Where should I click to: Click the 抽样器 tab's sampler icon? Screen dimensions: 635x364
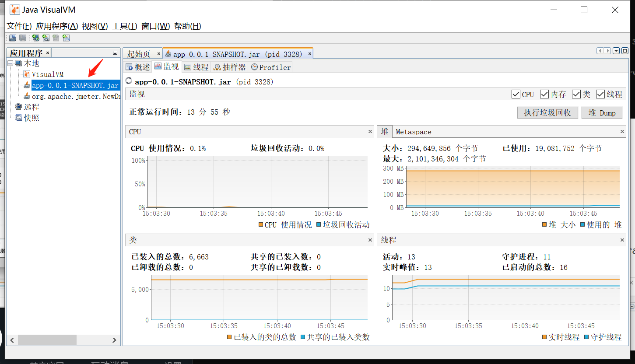[x=217, y=67]
